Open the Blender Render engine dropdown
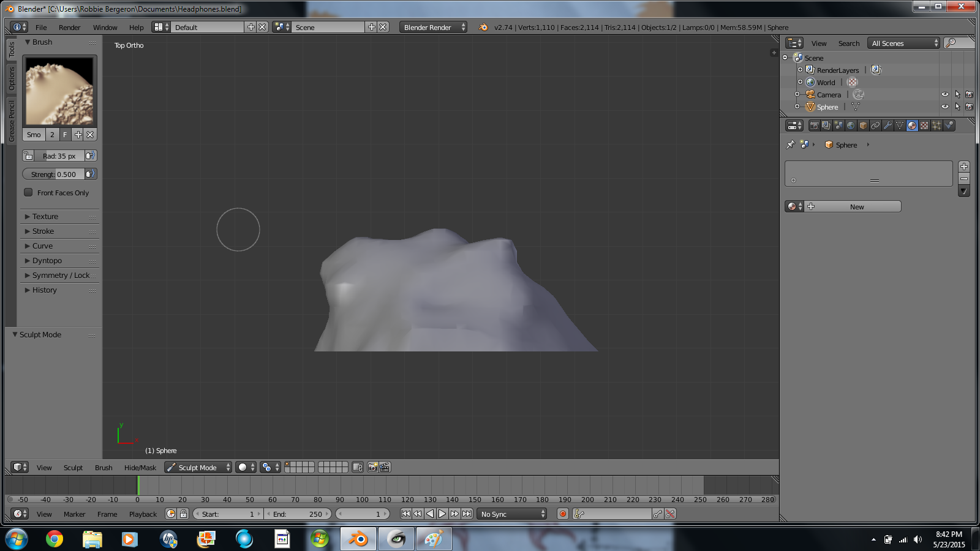 pos(433,28)
